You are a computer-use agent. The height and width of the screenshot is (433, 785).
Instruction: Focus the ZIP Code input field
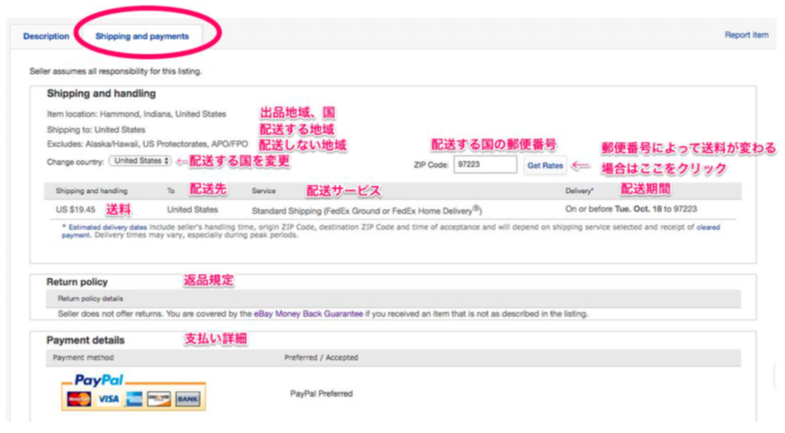(x=484, y=164)
